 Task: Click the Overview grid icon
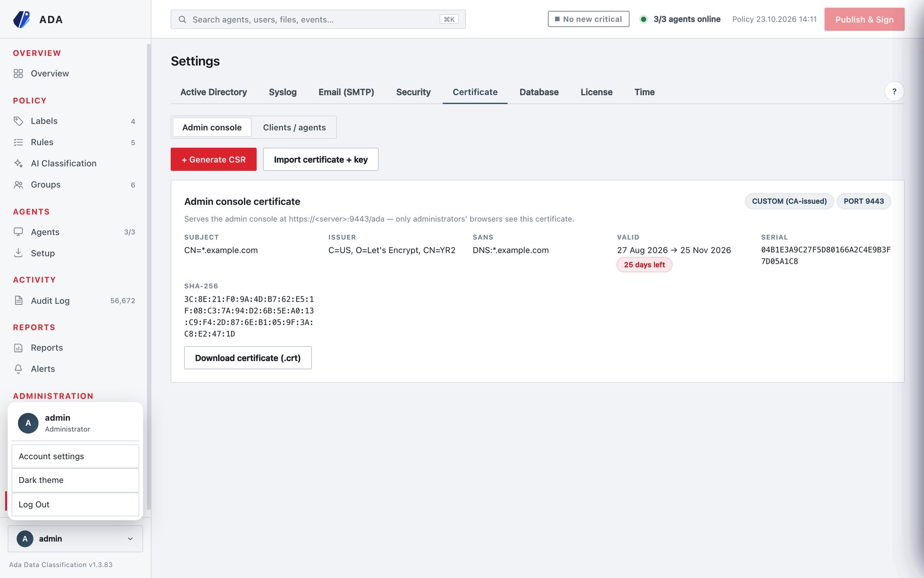tap(18, 73)
